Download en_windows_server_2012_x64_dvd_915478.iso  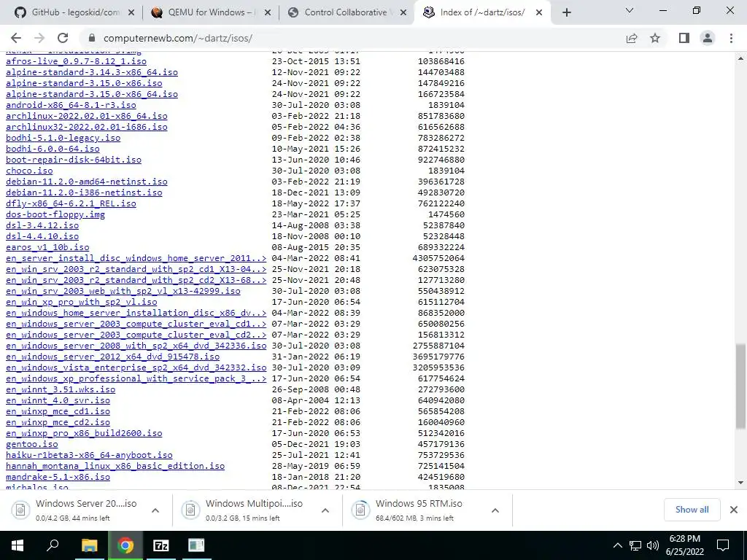tap(113, 357)
